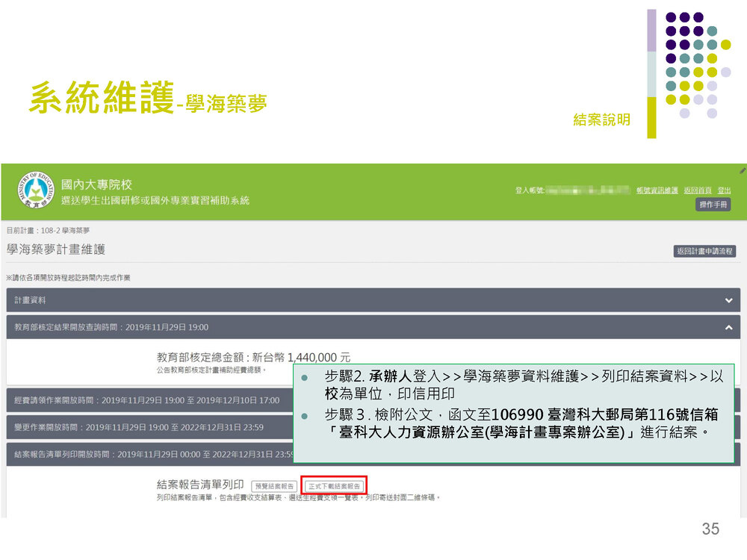The height and width of the screenshot is (560, 747).
Task: Click 正式下載結案報告 download button
Action: point(334,486)
